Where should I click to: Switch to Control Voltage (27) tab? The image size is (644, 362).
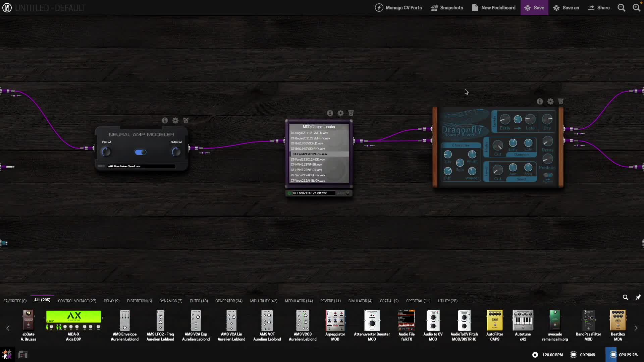tap(77, 301)
